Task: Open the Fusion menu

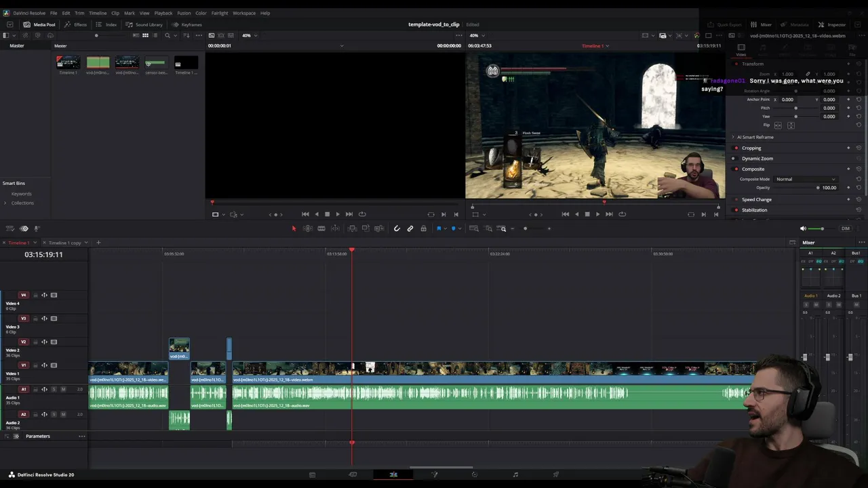Action: pos(184,13)
